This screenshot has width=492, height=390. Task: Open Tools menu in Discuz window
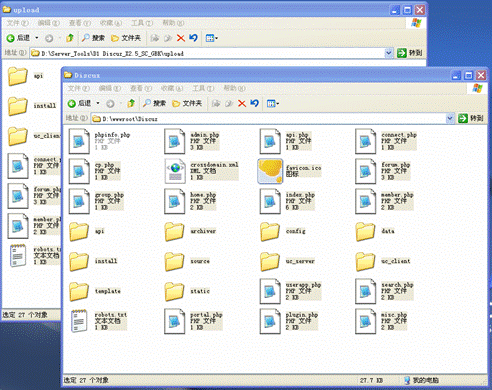[203, 88]
